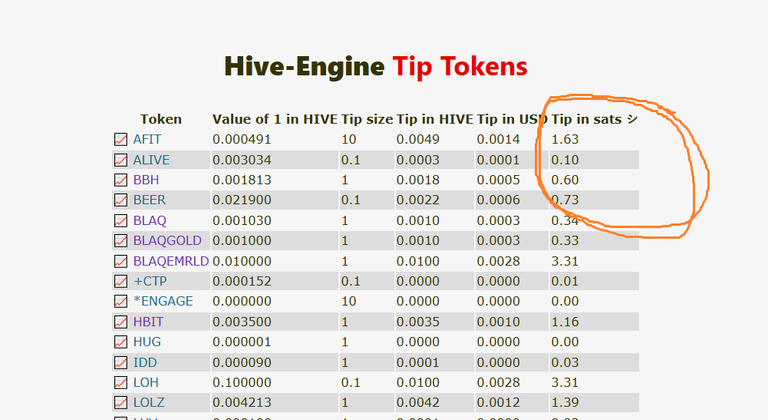Select *ENGAGE tip size 10
Viewport: 768px width, 420px height.
(349, 301)
